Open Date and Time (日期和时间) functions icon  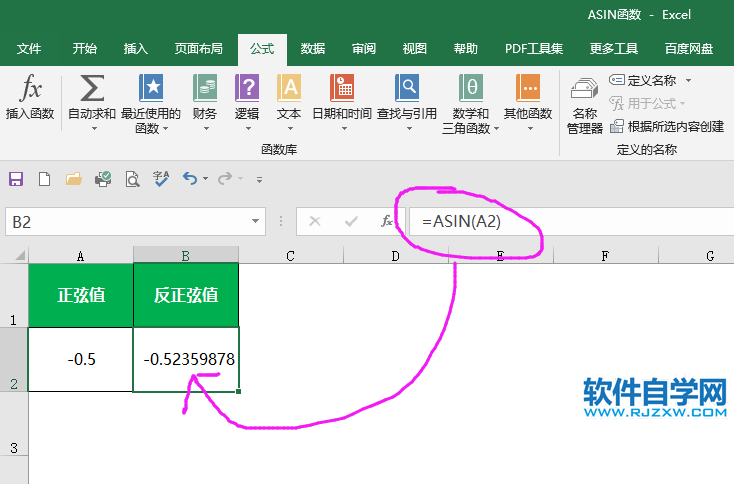tap(342, 88)
